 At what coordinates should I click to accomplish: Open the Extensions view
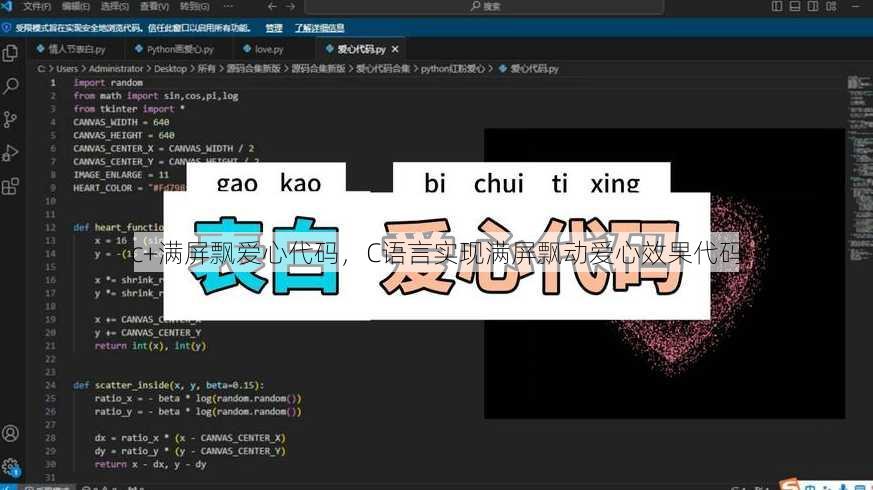[x=11, y=186]
